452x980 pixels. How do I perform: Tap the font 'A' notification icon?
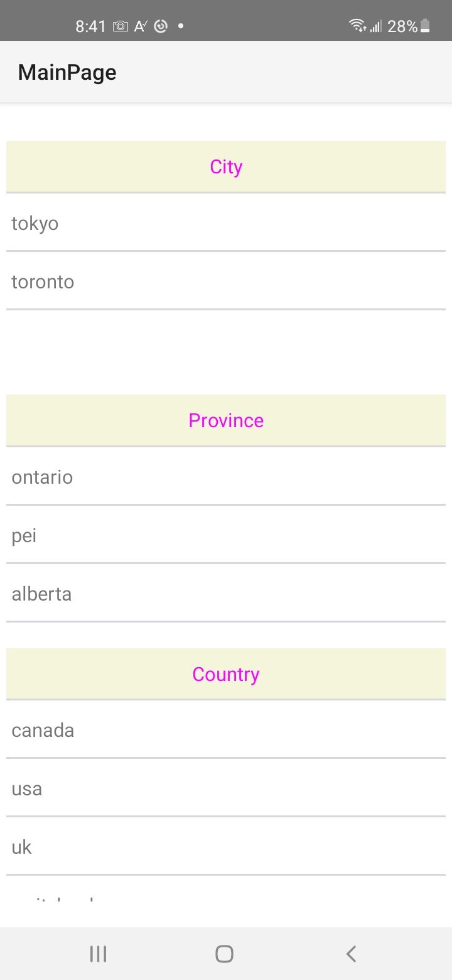[141, 26]
